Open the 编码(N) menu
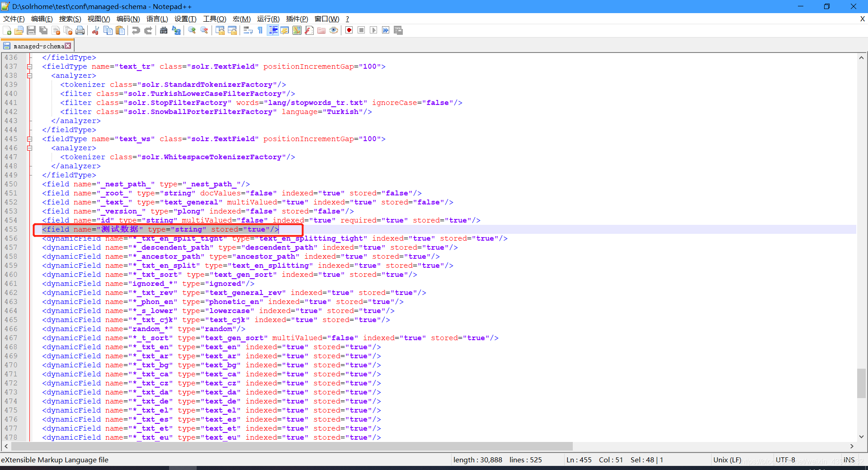 tap(128, 19)
